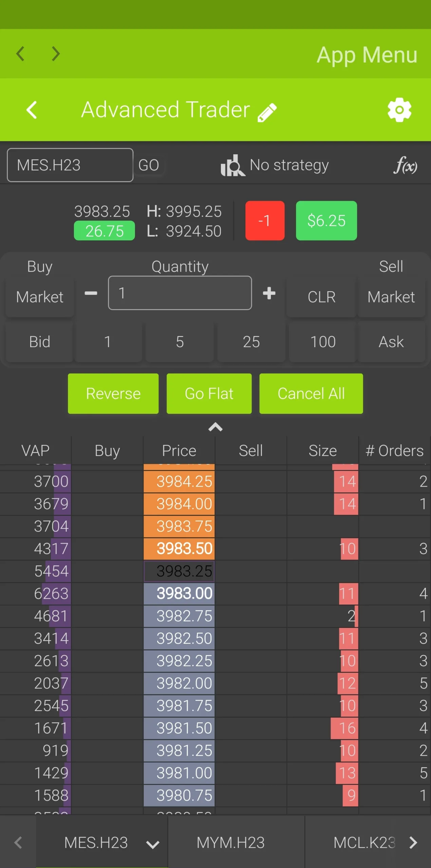Open App Menu
Screen dimensions: 431x868
pos(367,54)
